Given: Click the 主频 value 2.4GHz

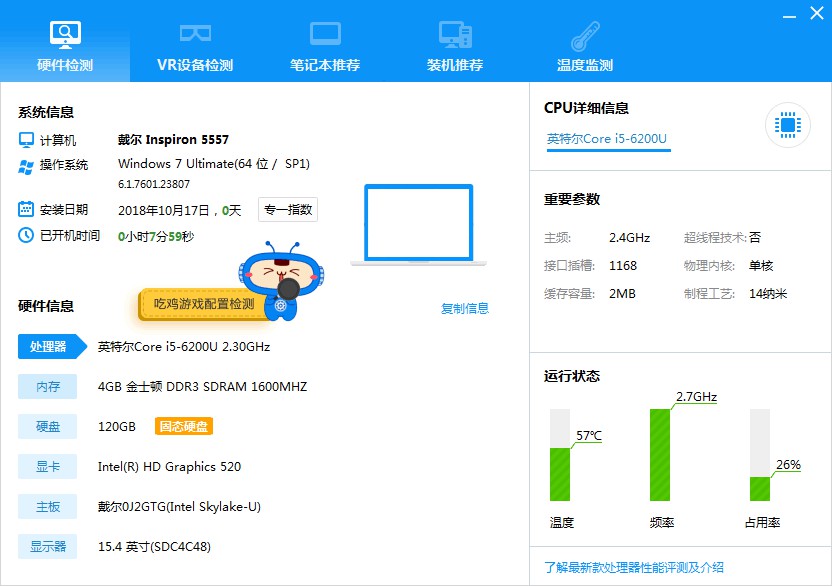Looking at the screenshot, I should coord(629,238).
